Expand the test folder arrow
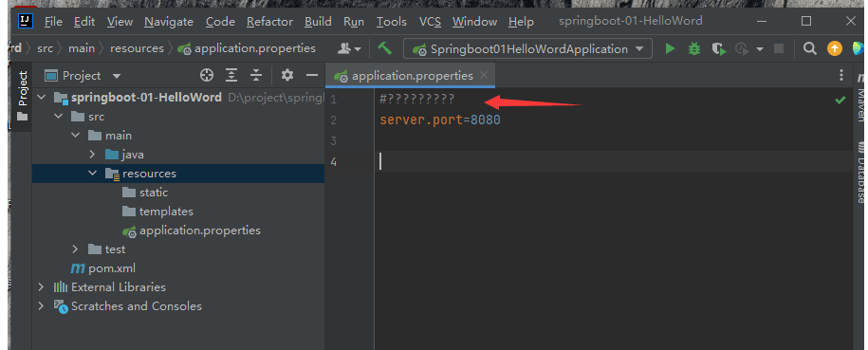 coord(76,249)
